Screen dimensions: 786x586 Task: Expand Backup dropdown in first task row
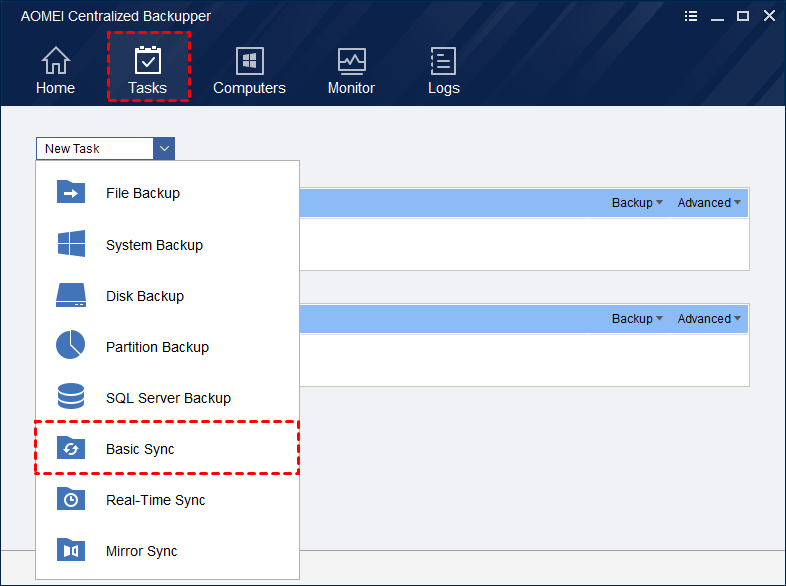tap(637, 203)
